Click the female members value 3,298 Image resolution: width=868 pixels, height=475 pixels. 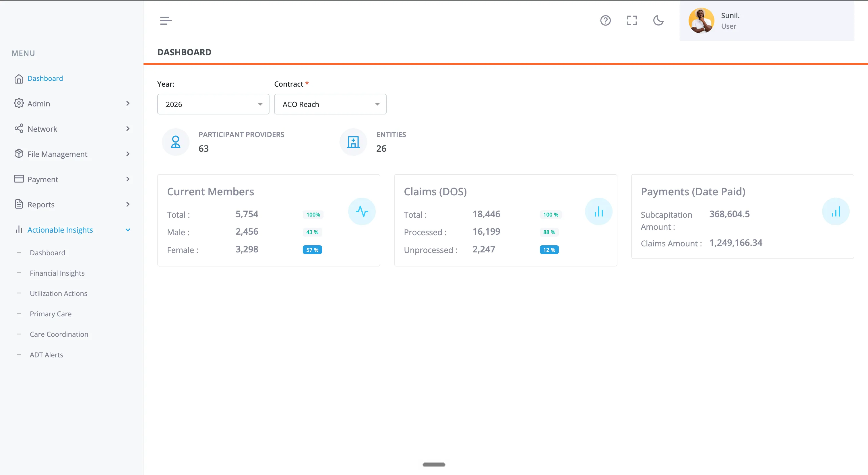tap(247, 250)
